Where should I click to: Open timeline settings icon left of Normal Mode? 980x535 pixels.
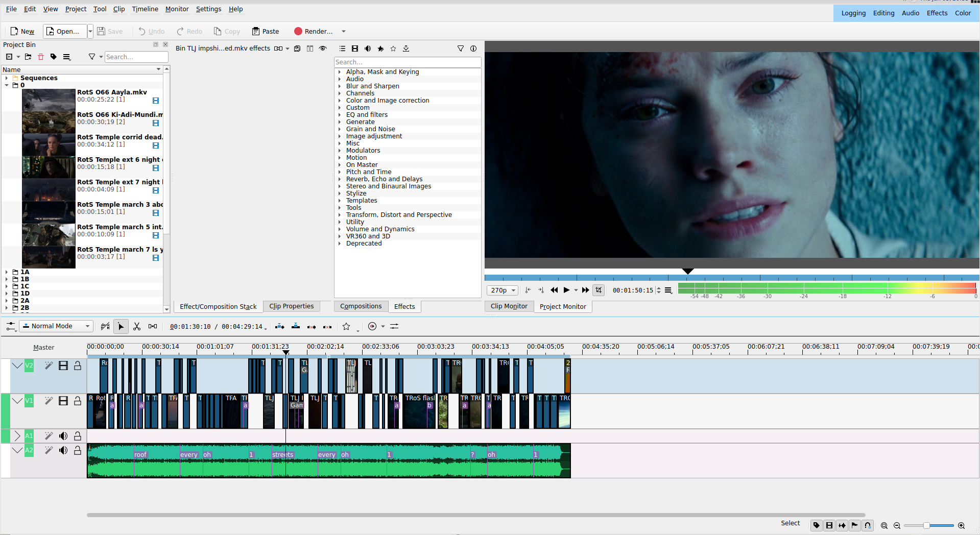coord(11,326)
